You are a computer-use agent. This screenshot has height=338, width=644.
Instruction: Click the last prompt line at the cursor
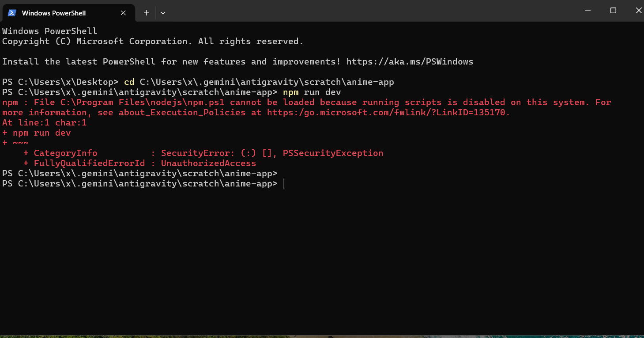pos(283,183)
